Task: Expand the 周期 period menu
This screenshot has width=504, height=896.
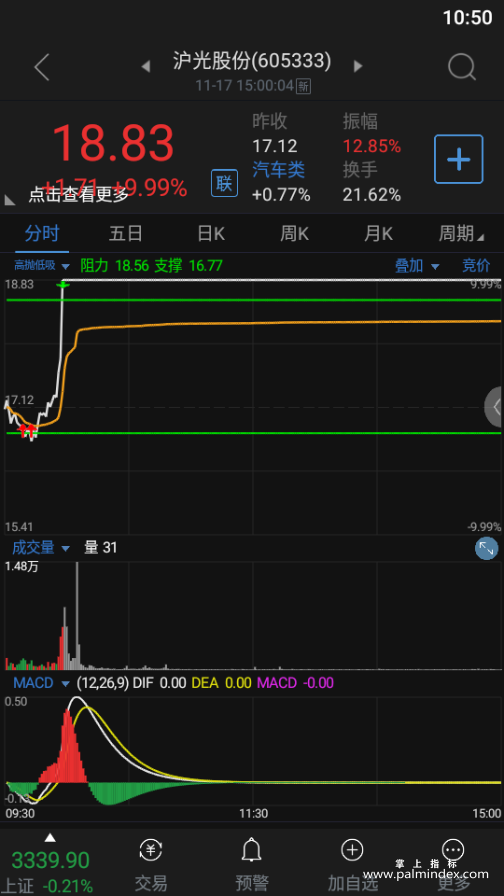Action: pyautogui.click(x=461, y=234)
